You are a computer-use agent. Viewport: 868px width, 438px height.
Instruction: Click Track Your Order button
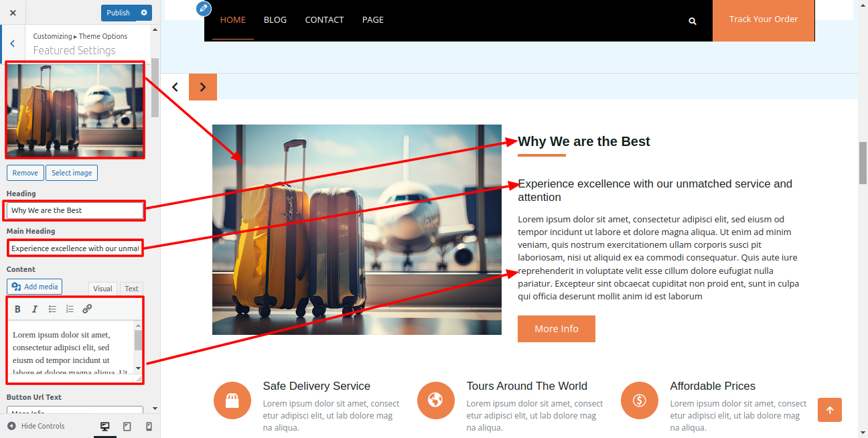tap(764, 19)
